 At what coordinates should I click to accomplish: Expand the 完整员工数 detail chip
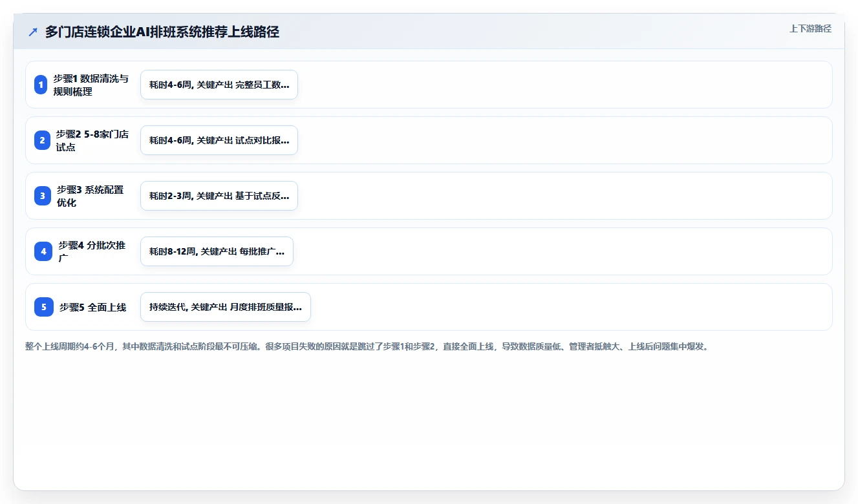tap(219, 85)
